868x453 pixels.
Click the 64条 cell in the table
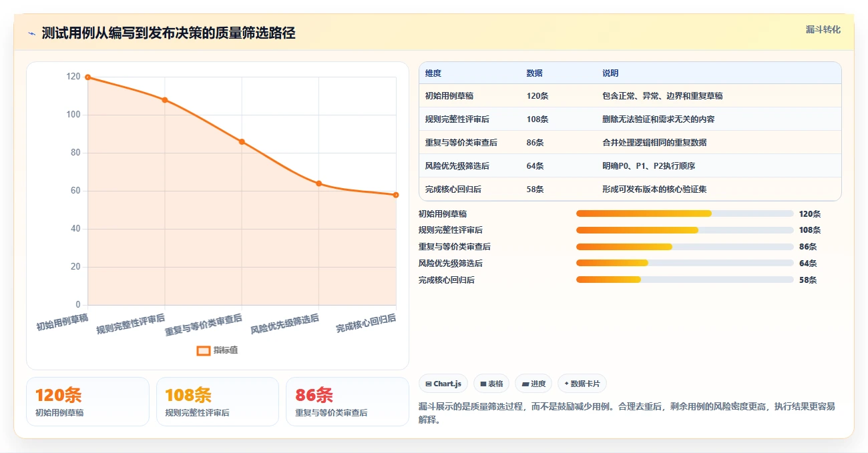535,166
